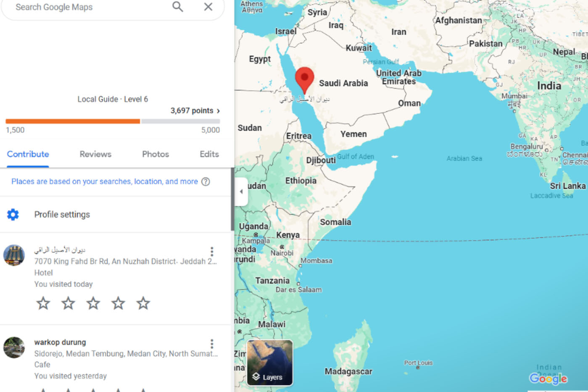Viewport: 588px width, 392px height.
Task: Rate Jeddah hotel two stars
Action: tap(68, 303)
